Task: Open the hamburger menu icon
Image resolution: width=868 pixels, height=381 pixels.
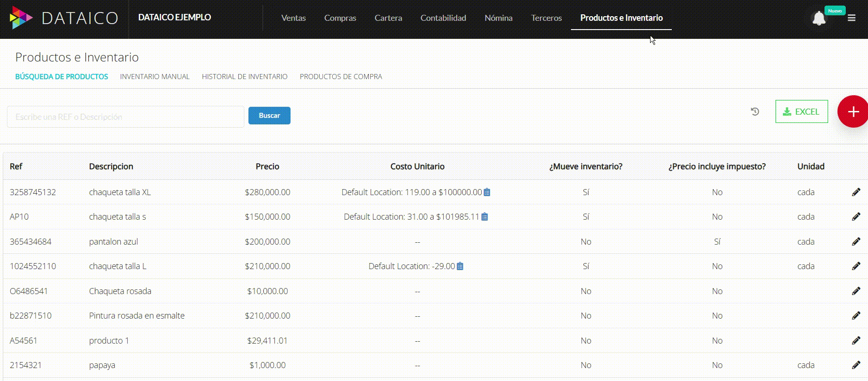Action: 851,18
